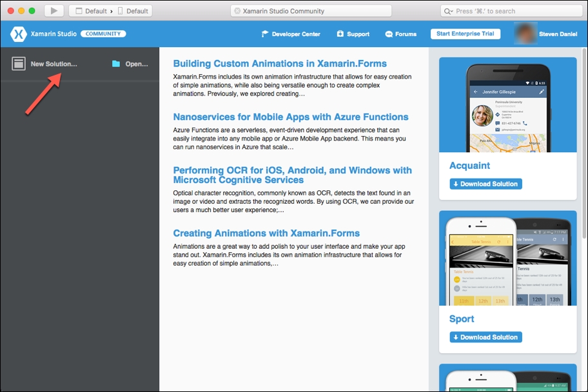
Task: Download the Acquaint sample solution
Action: coord(485,184)
